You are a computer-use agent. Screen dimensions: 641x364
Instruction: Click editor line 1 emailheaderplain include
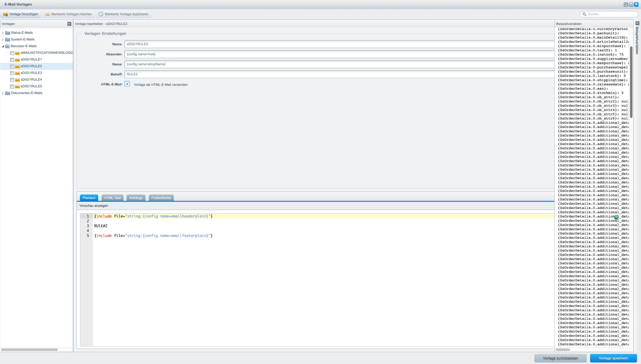pos(154,216)
